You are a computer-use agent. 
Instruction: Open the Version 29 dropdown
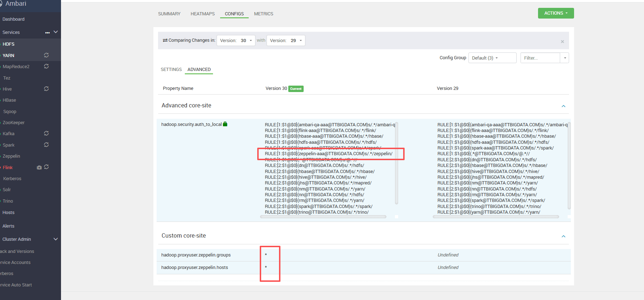click(x=286, y=41)
